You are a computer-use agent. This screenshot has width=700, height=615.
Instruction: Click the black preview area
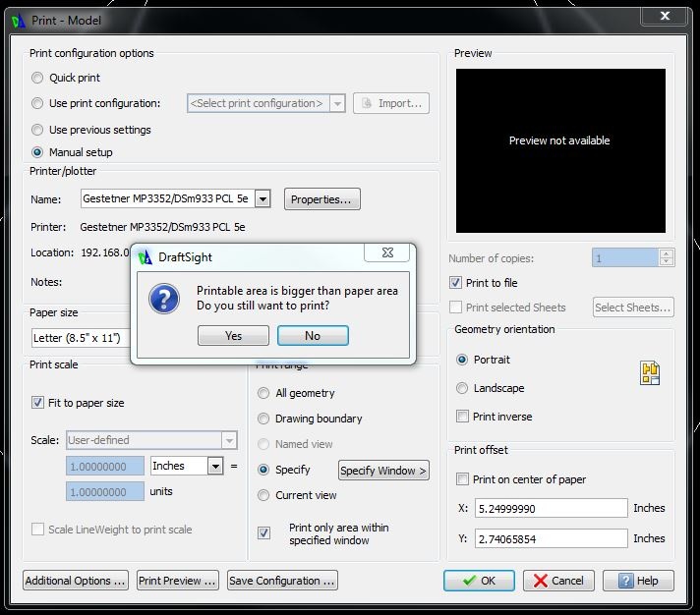[560, 150]
